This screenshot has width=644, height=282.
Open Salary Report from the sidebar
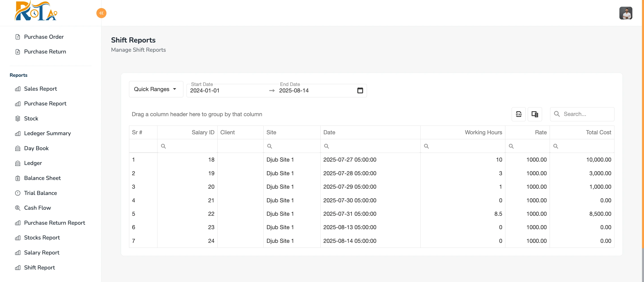(x=42, y=252)
